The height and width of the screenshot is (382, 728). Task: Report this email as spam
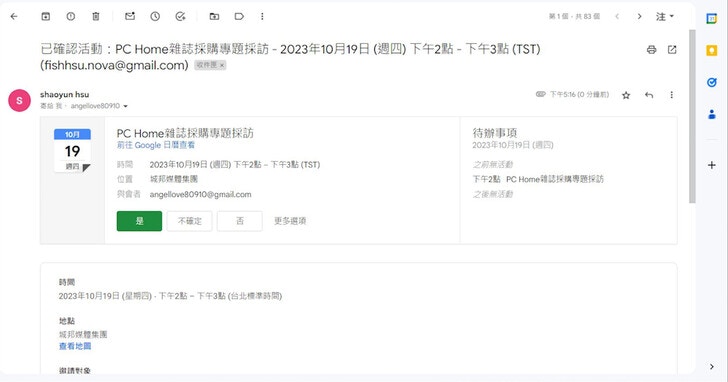click(x=71, y=16)
